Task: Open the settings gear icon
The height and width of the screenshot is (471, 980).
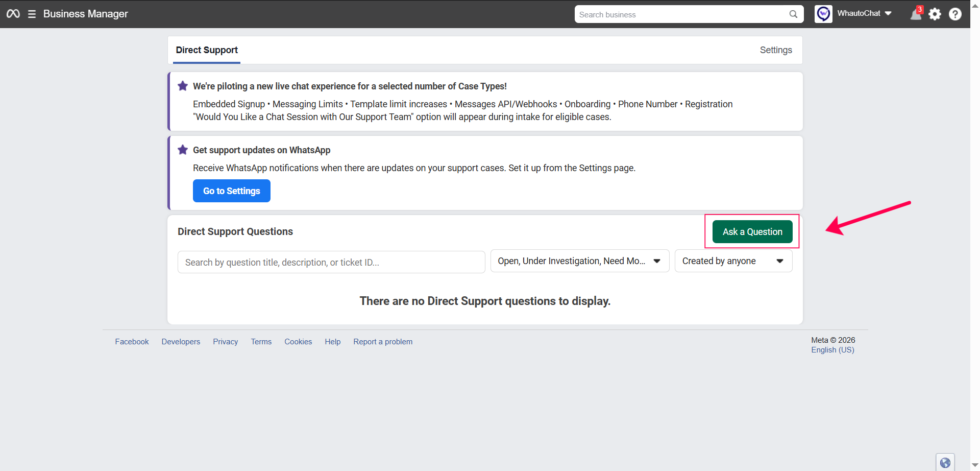Action: coord(935,14)
